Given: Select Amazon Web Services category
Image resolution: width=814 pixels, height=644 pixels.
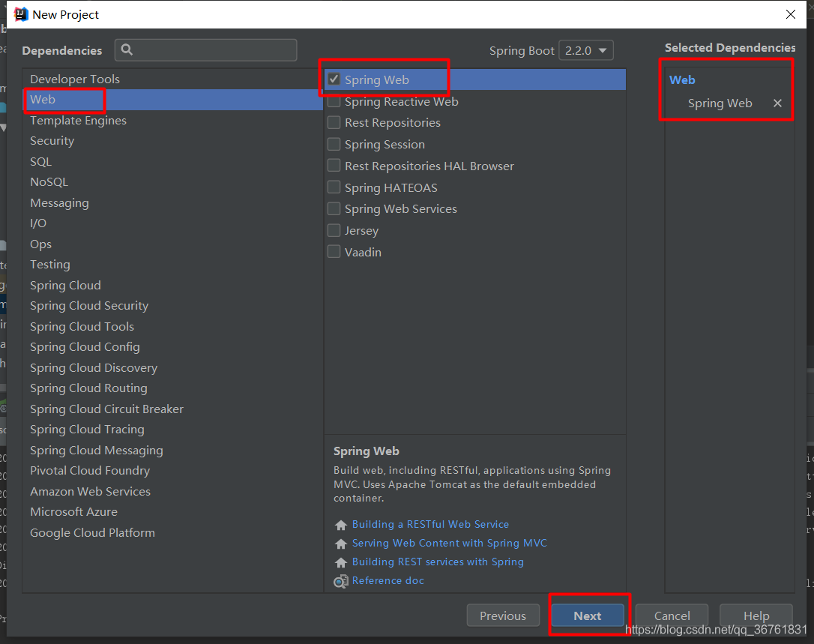Looking at the screenshot, I should pyautogui.click(x=172, y=491).
